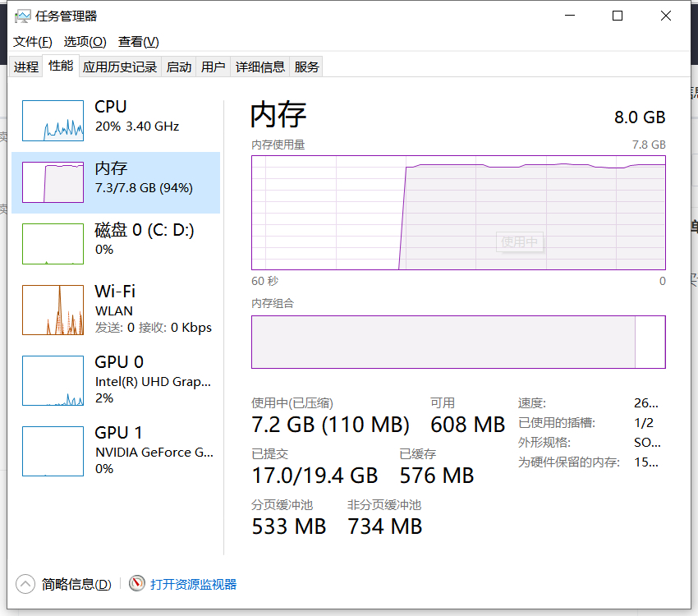Screen dimensions: 698x616
Task: Open the 选项(O) menu
Action: pyautogui.click(x=85, y=42)
